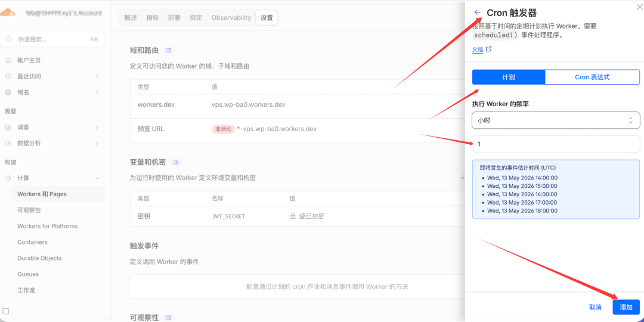This screenshot has width=644, height=322.
Task: Click the 密钥 type cell
Action: pyautogui.click(x=144, y=216)
